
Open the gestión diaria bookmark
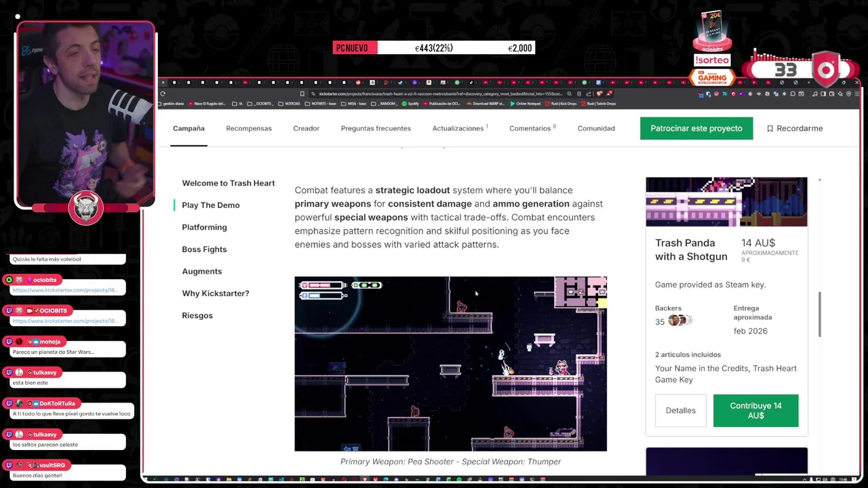(x=172, y=104)
